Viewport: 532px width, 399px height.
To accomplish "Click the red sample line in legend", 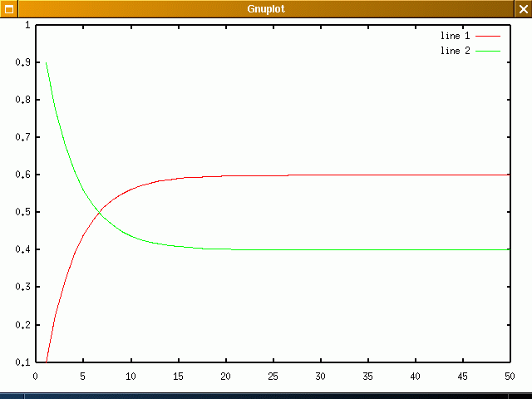I will (489, 37).
